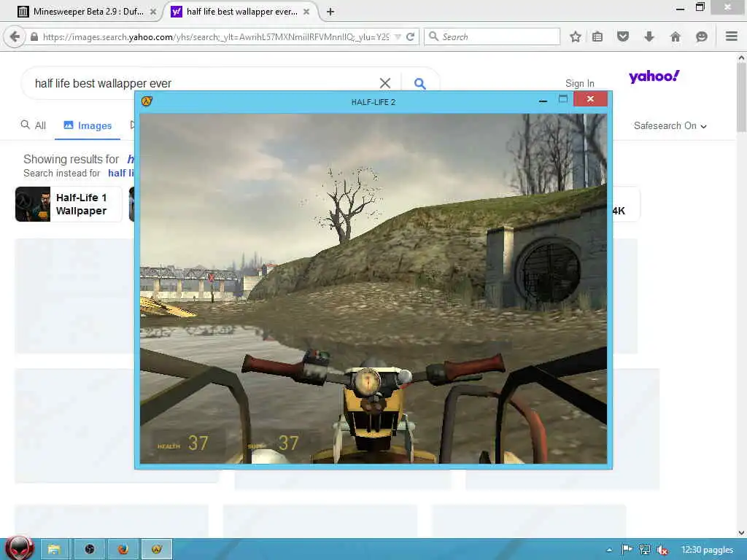Close the Minesweeper Beta tab
The width and height of the screenshot is (747, 560).
[153, 12]
